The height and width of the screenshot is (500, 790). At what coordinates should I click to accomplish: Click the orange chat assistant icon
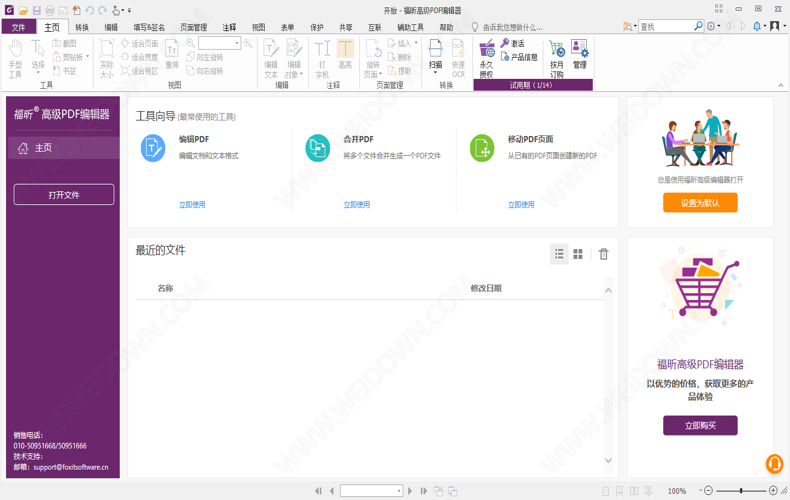[774, 464]
